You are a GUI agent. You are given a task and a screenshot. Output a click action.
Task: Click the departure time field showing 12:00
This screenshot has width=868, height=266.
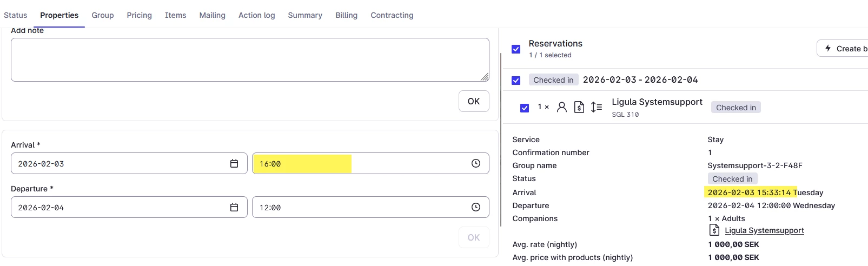point(357,207)
